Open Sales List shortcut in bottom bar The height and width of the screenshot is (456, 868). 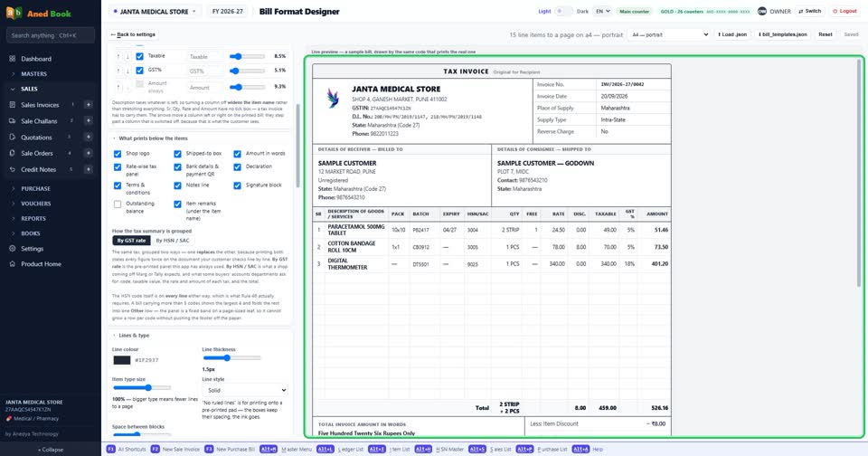tap(490, 450)
